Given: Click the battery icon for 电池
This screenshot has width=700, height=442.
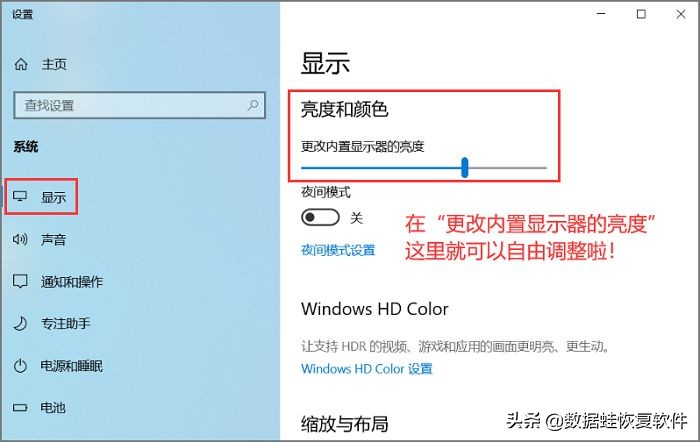Looking at the screenshot, I should pyautogui.click(x=20, y=408).
